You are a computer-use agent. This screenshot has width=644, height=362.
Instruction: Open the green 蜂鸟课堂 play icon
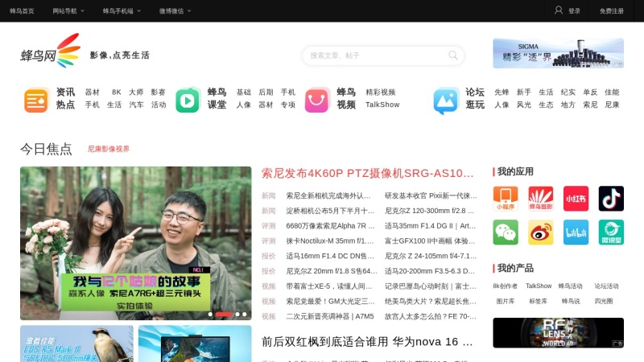188,100
